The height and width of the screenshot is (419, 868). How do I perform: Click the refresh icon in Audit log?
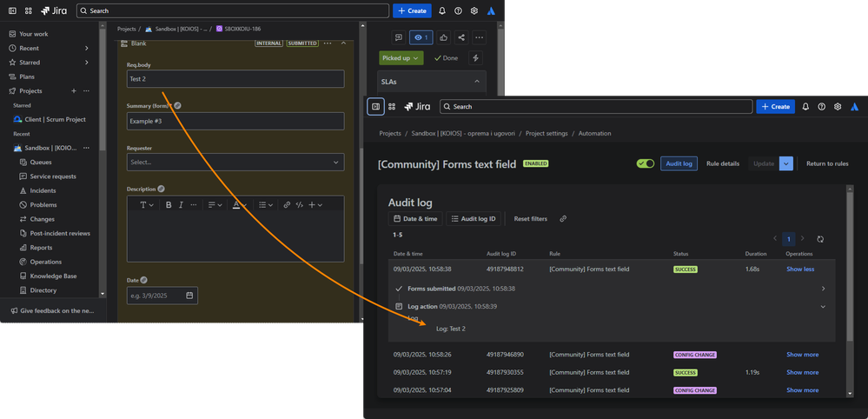pos(820,239)
